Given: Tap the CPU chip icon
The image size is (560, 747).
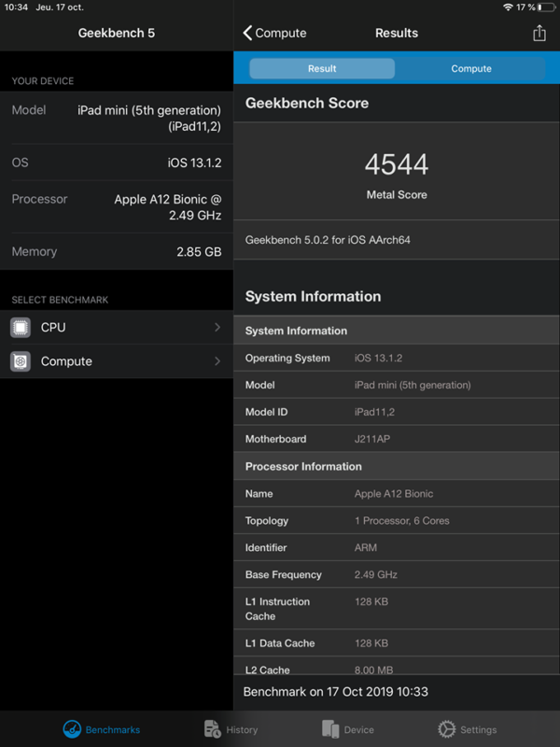Looking at the screenshot, I should pyautogui.click(x=21, y=328).
